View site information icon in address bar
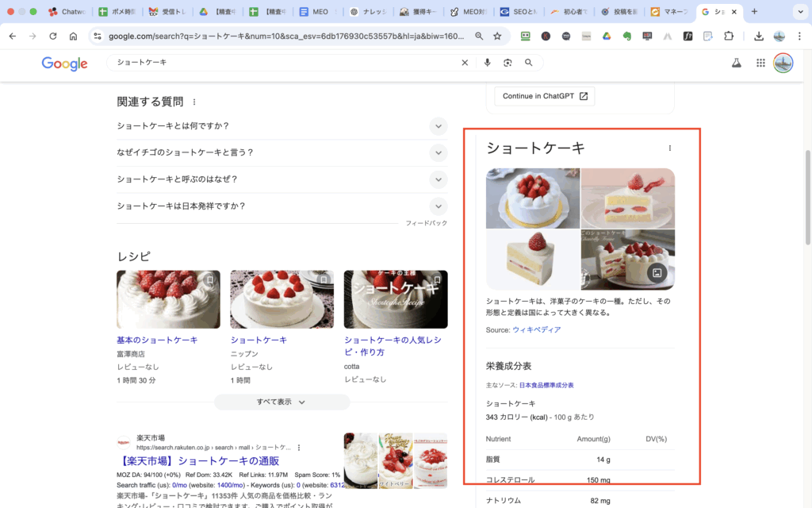The width and height of the screenshot is (812, 508). 98,37
